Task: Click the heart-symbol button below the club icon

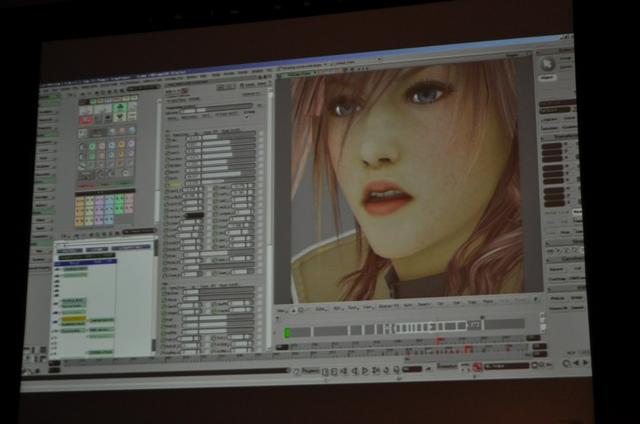Action: pyautogui.click(x=120, y=118)
